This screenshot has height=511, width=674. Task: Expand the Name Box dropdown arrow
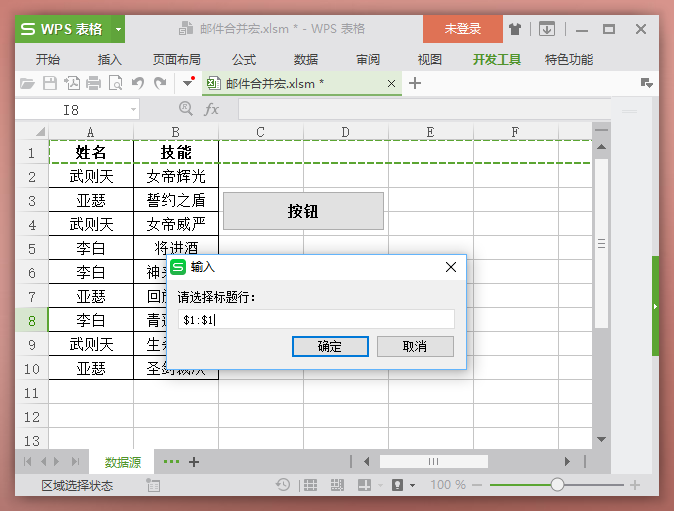134,109
